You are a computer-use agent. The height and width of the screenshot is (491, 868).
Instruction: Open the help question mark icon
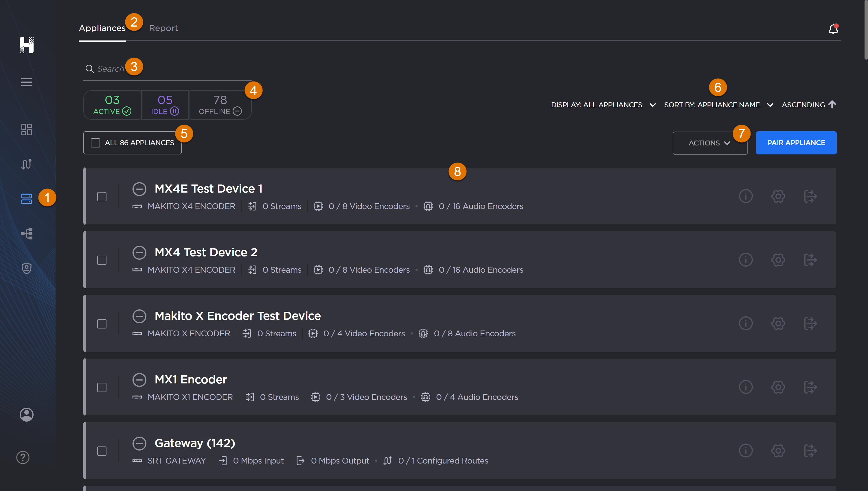click(x=23, y=457)
